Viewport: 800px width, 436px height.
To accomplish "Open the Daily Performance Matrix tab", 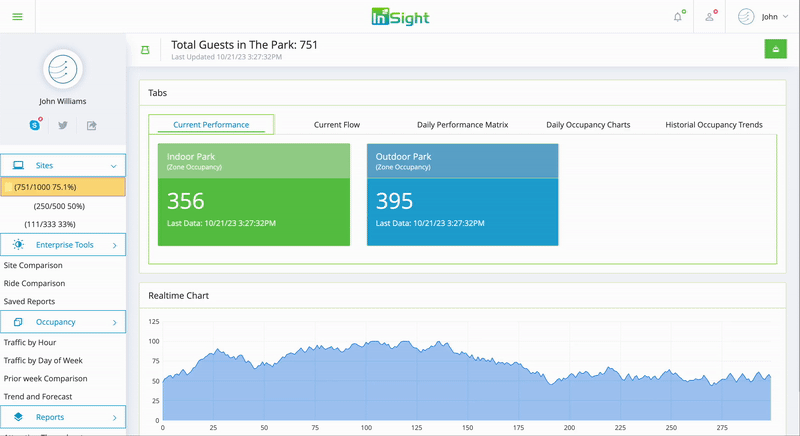I will 462,124.
